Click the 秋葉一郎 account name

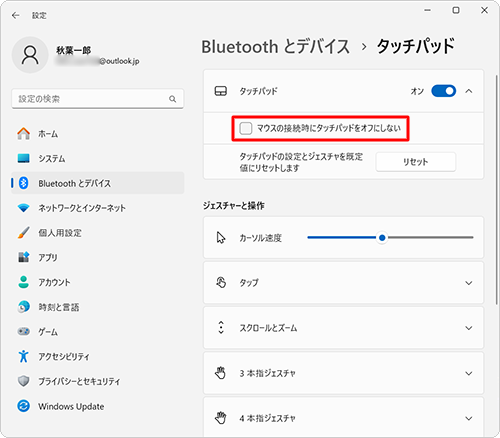click(73, 50)
